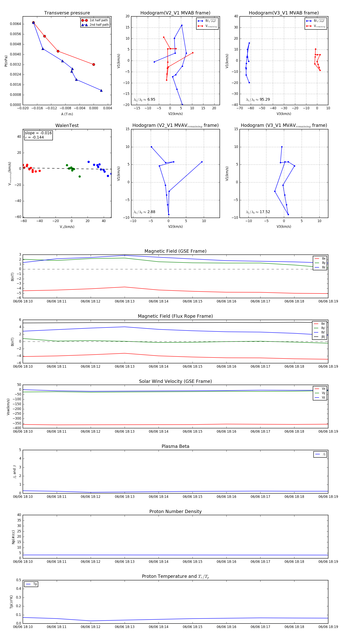The width and height of the screenshot is (351, 644).
Task: Click 'B(nT)' label of GSE Frame plot
Action: 12,277
